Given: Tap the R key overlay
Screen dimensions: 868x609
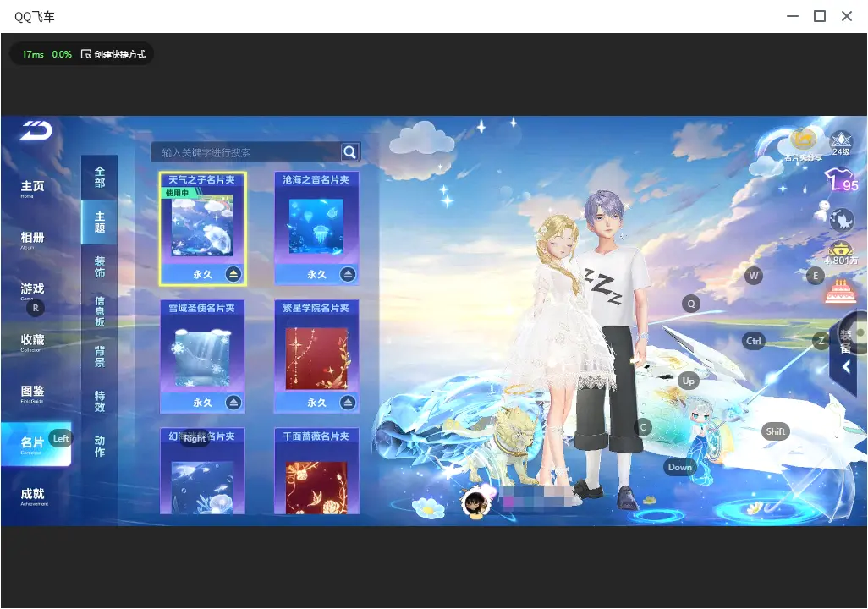Looking at the screenshot, I should click(36, 308).
